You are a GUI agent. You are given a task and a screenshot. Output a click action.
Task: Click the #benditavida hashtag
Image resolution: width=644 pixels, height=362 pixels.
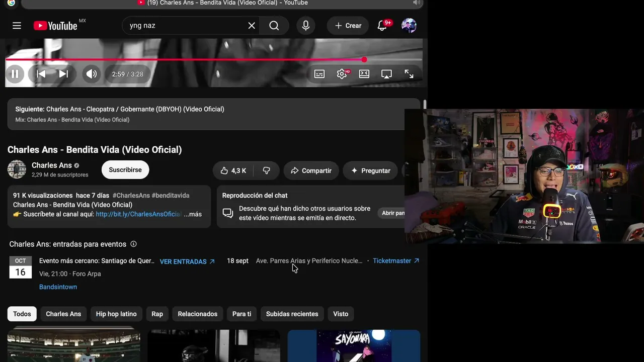[x=171, y=196]
